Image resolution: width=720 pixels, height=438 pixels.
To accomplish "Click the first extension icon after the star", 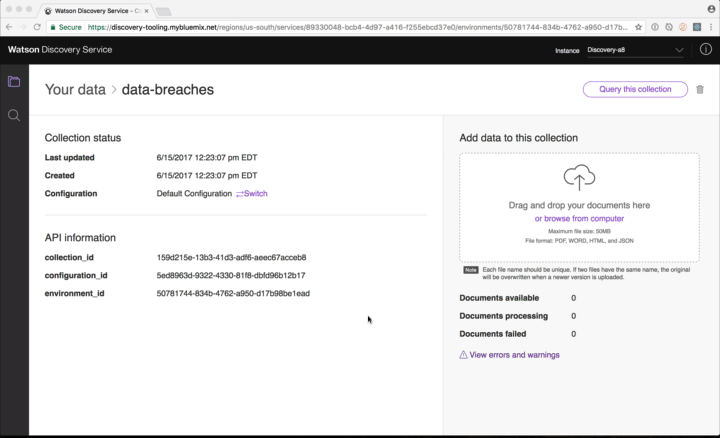I will (655, 27).
